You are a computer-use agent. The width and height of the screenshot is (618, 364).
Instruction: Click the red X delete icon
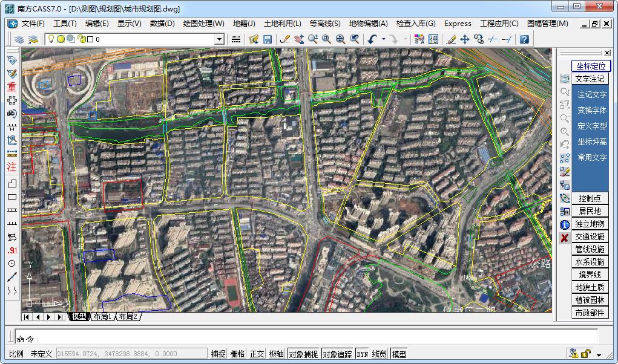coord(565,238)
